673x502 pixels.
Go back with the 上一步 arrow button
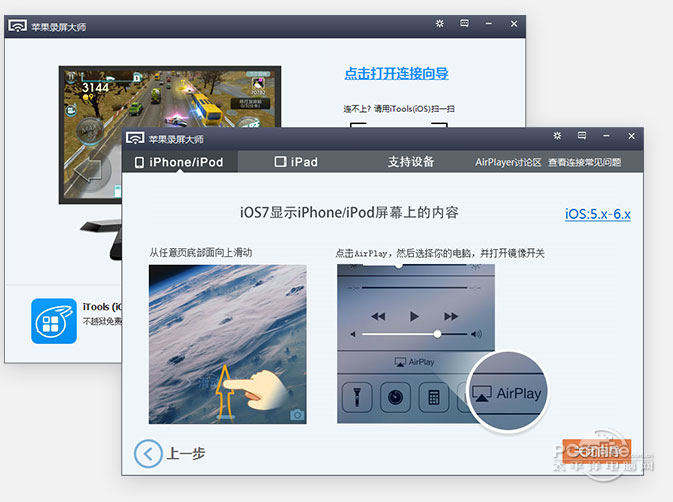[x=148, y=454]
